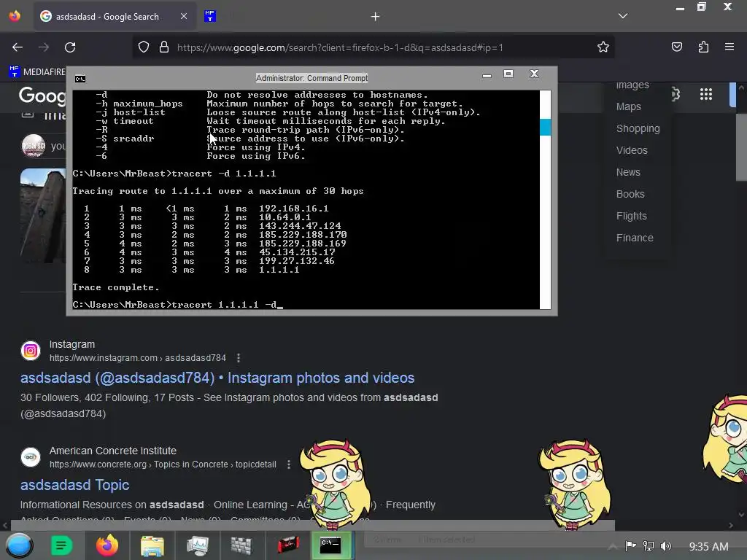Expand the list all tabs chevron

[x=623, y=16]
